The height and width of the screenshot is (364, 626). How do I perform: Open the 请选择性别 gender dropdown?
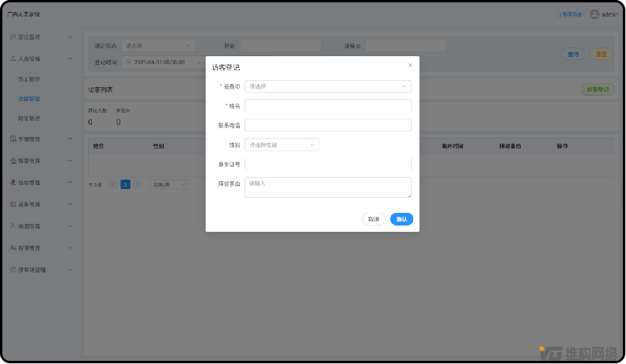click(282, 145)
